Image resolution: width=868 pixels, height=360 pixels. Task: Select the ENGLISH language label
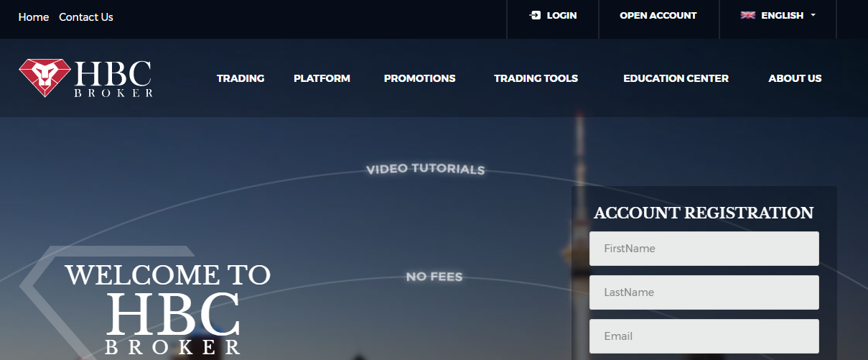point(782,15)
